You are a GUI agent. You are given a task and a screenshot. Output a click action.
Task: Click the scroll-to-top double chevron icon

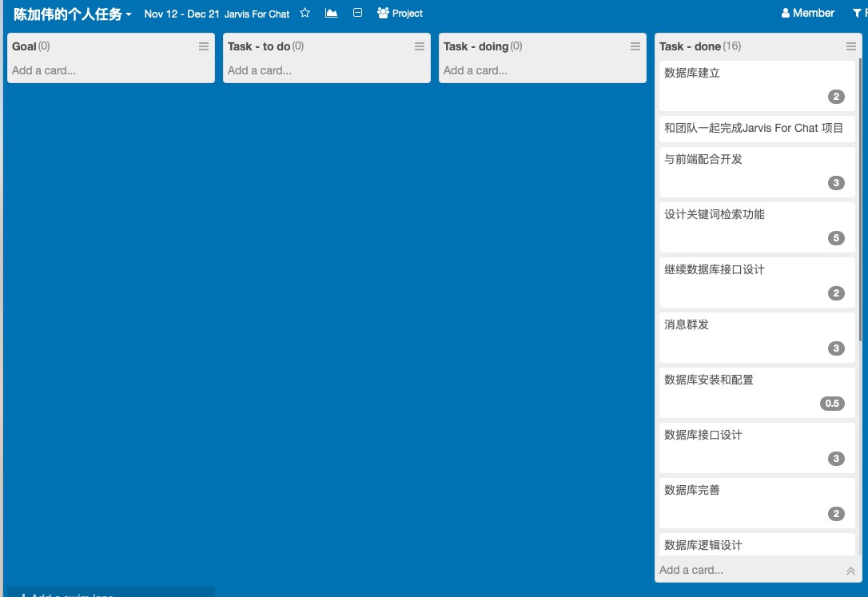point(851,571)
